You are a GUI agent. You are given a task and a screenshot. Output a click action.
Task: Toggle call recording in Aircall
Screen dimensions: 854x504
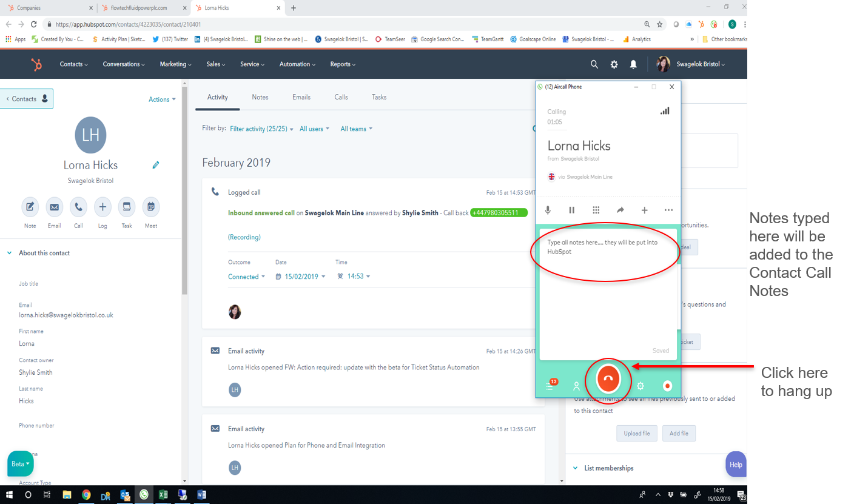click(x=667, y=385)
